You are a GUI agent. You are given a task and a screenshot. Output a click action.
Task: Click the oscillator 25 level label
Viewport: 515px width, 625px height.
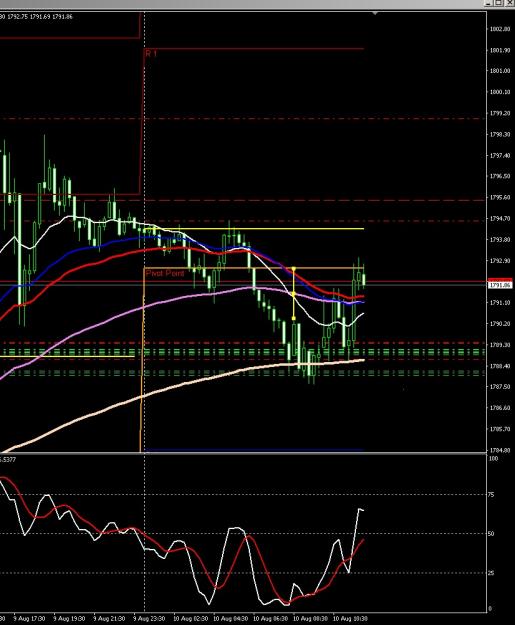[x=491, y=573]
